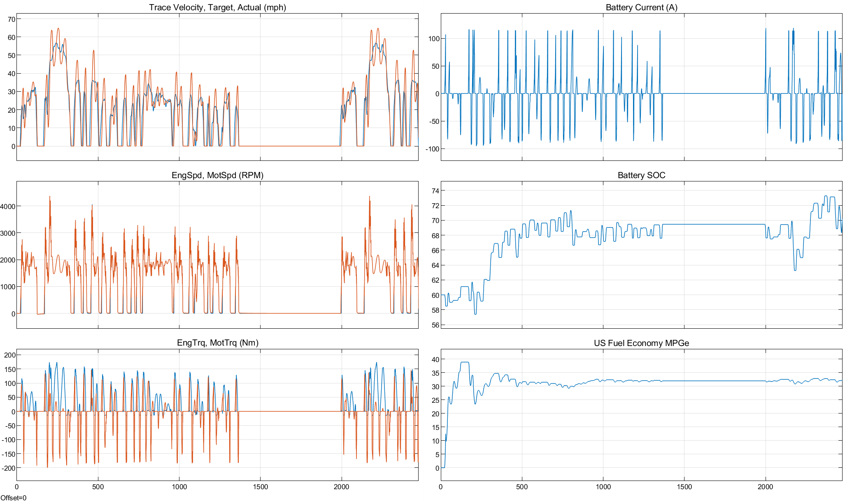Select the EngSpd, MotSpd (RPM) title

(x=217, y=175)
